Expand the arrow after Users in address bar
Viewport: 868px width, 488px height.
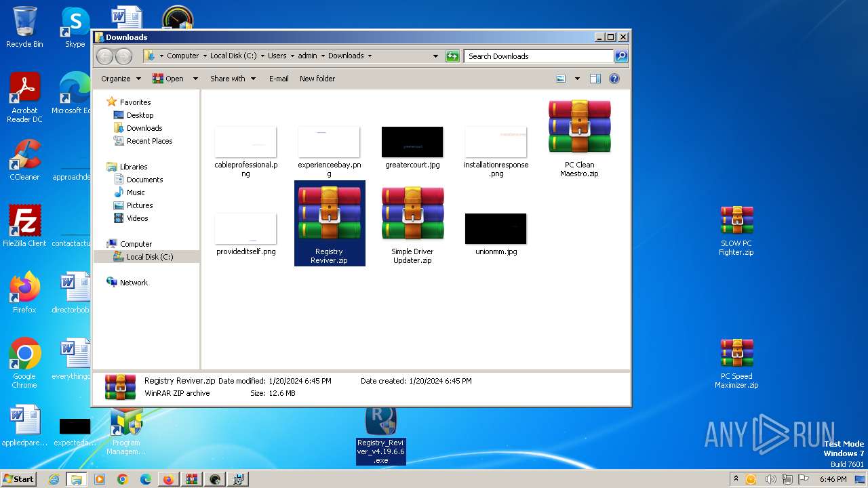tap(293, 56)
